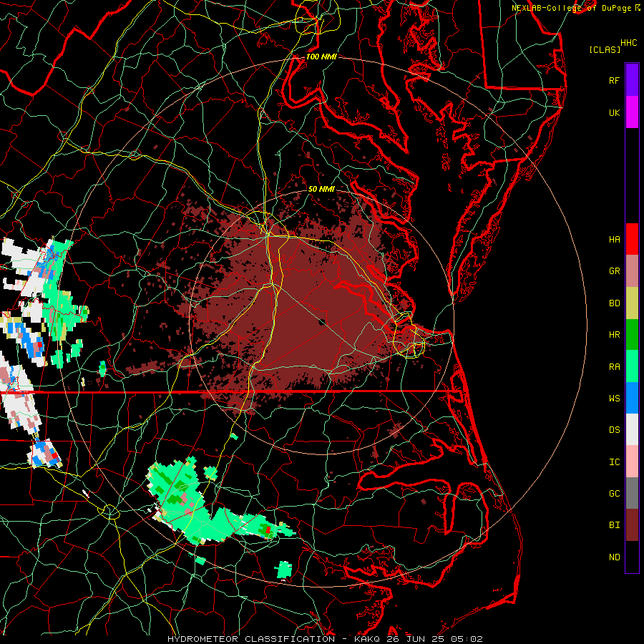Click the RA bright green legend swatch
Viewport: 644px width, 644px height.
coord(632,366)
